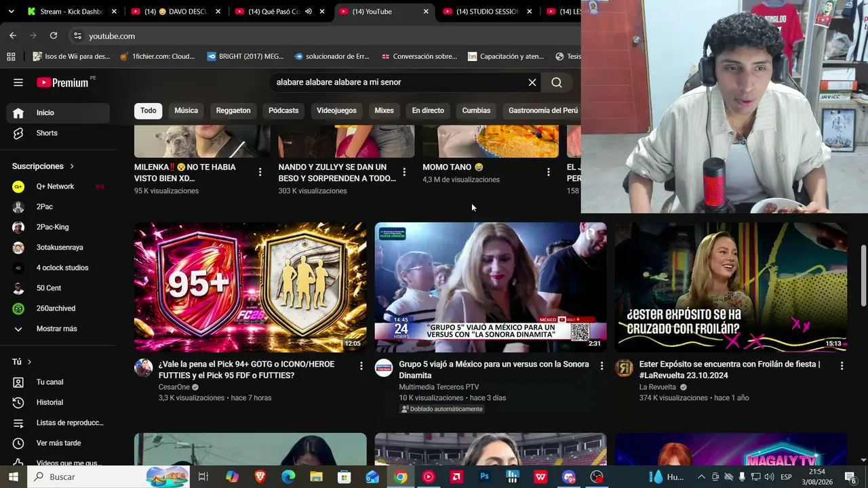Open Q+ Network subscription channel
The image size is (868, 488).
[x=58, y=186]
